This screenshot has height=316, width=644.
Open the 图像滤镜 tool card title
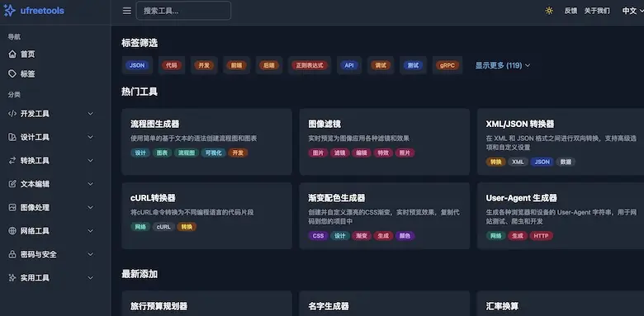pyautogui.click(x=324, y=124)
